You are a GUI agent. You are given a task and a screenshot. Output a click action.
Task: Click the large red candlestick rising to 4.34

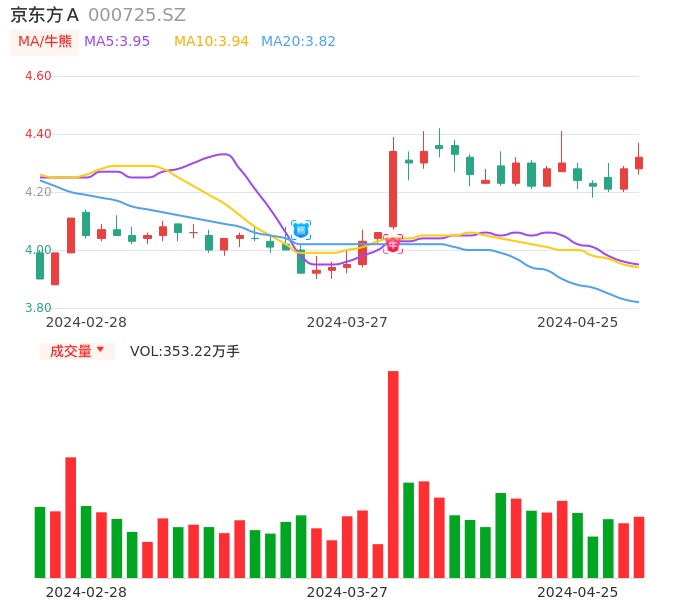[x=393, y=189]
